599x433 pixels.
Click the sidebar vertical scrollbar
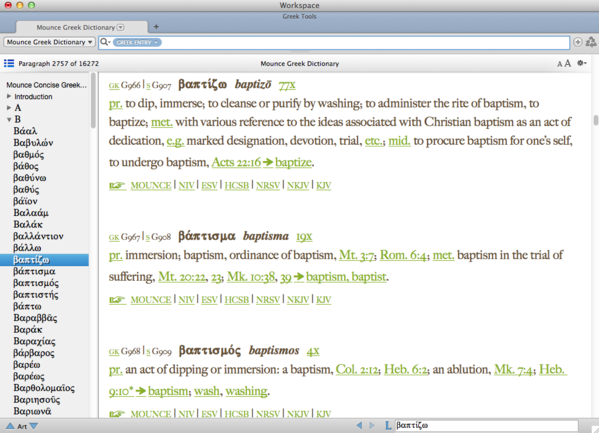point(94,101)
